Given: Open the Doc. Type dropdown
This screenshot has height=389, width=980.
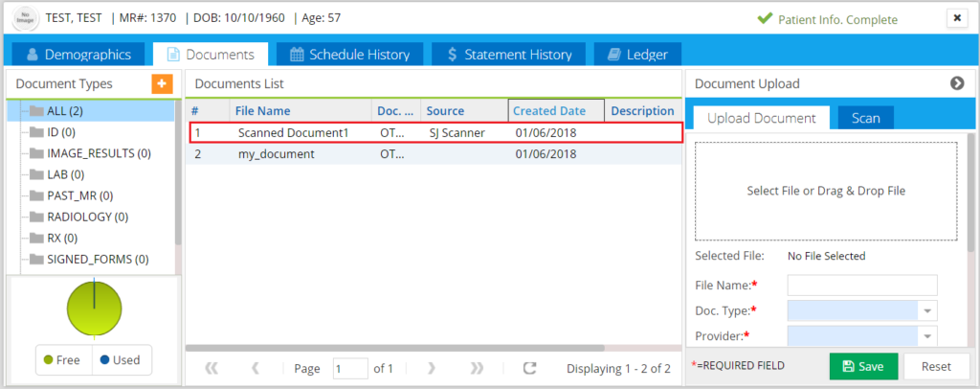Looking at the screenshot, I should (927, 310).
